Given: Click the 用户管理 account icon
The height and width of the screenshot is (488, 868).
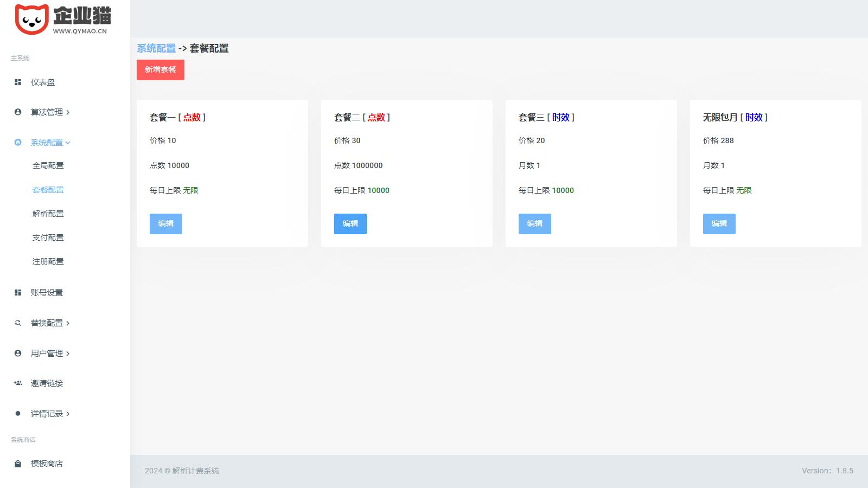Looking at the screenshot, I should pyautogui.click(x=18, y=354).
